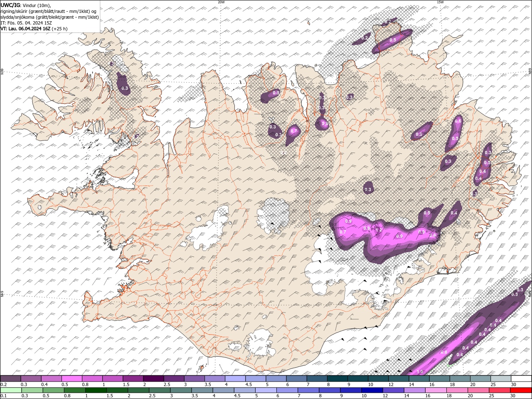Click the header line 'UWC/IG: Vindur (10m),'
Screen dimensions: 532x399
coord(25,5)
